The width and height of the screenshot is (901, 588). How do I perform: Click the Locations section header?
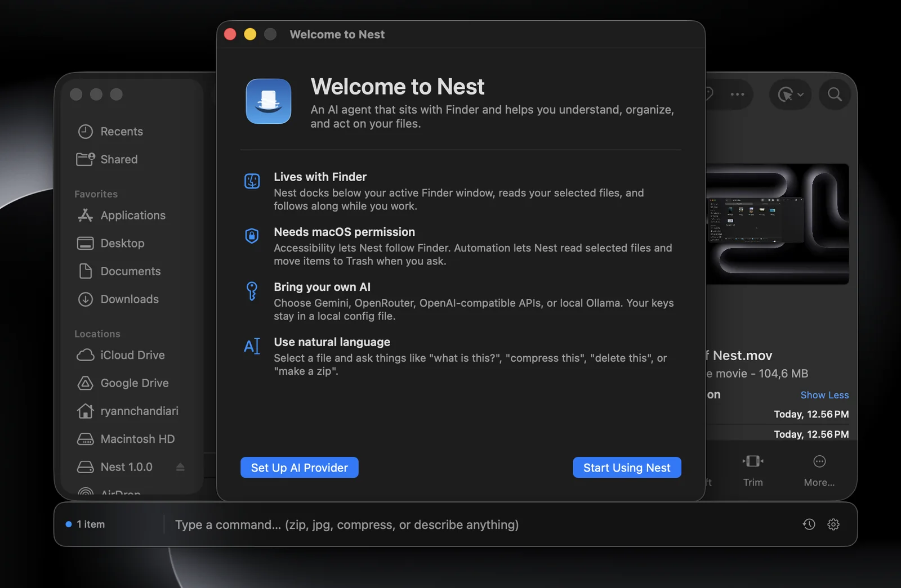[x=97, y=334]
